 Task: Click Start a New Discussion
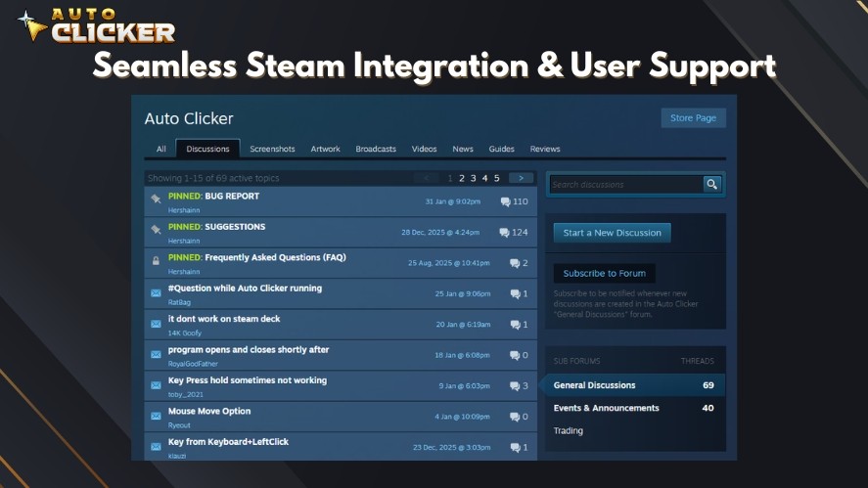pyautogui.click(x=613, y=233)
